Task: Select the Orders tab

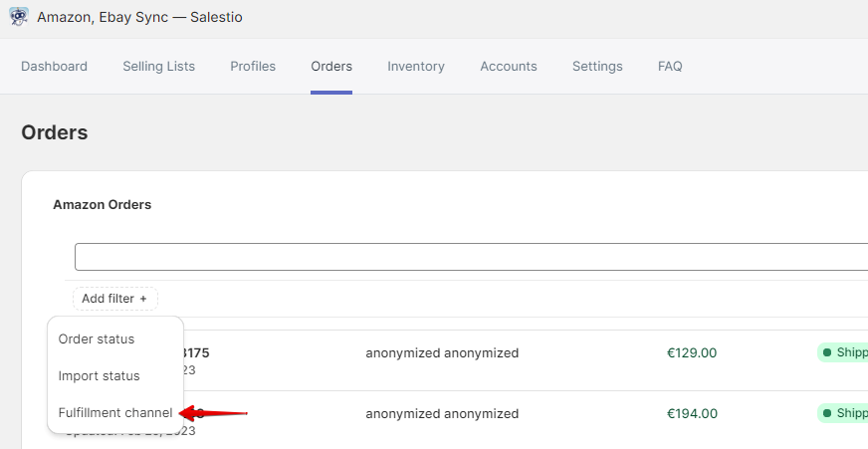Action: [331, 67]
